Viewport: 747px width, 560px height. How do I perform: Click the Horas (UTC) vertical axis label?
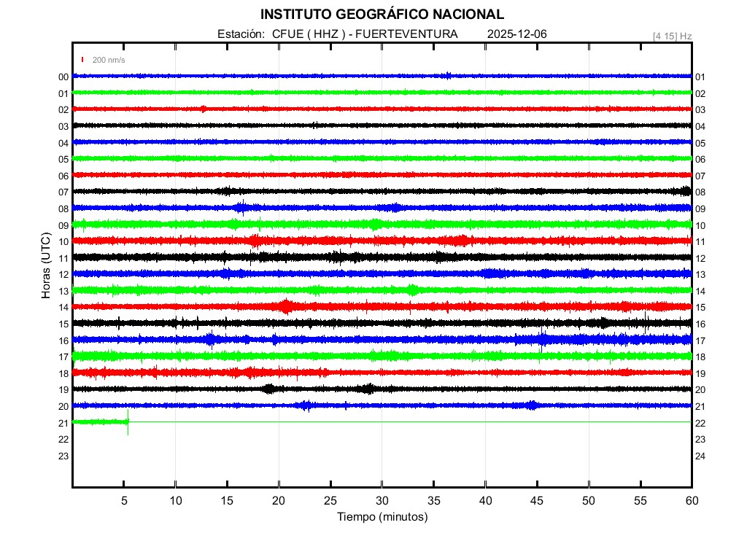(x=45, y=267)
